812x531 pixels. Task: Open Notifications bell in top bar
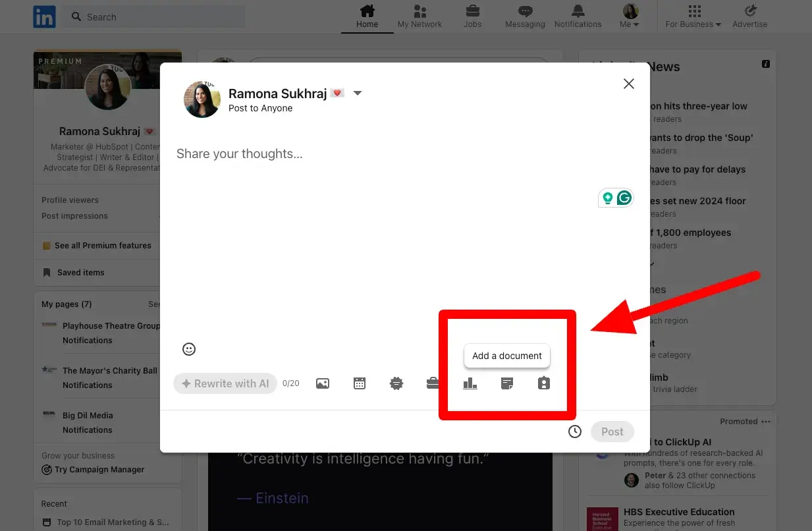[x=578, y=17]
